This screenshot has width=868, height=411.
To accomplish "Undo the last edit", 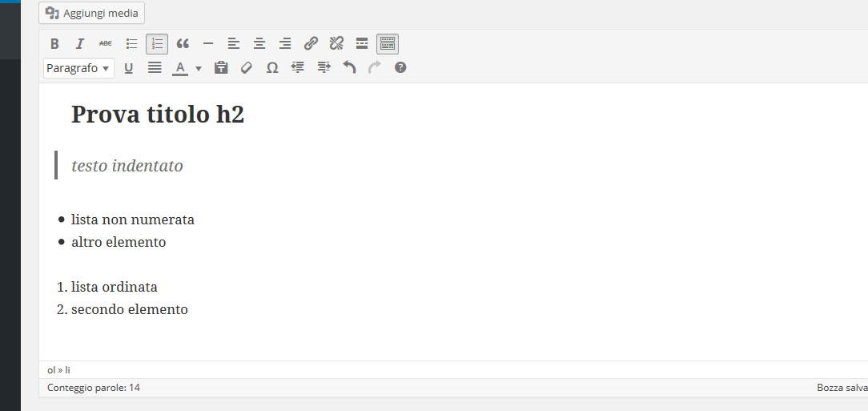I will point(349,68).
